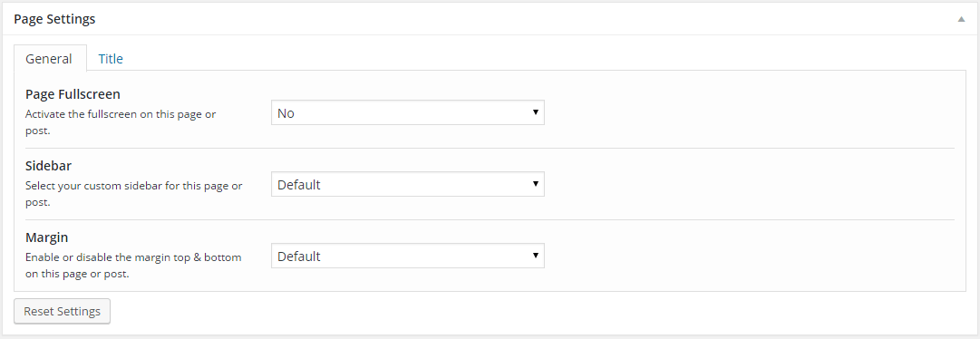980x339 pixels.
Task: Click the 'No' value in Page Fullscreen
Action: click(x=286, y=113)
